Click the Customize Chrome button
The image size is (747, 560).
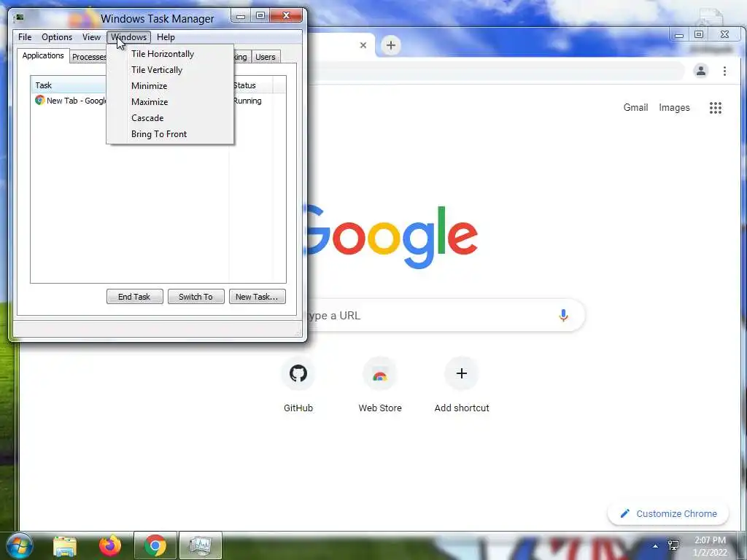click(668, 514)
